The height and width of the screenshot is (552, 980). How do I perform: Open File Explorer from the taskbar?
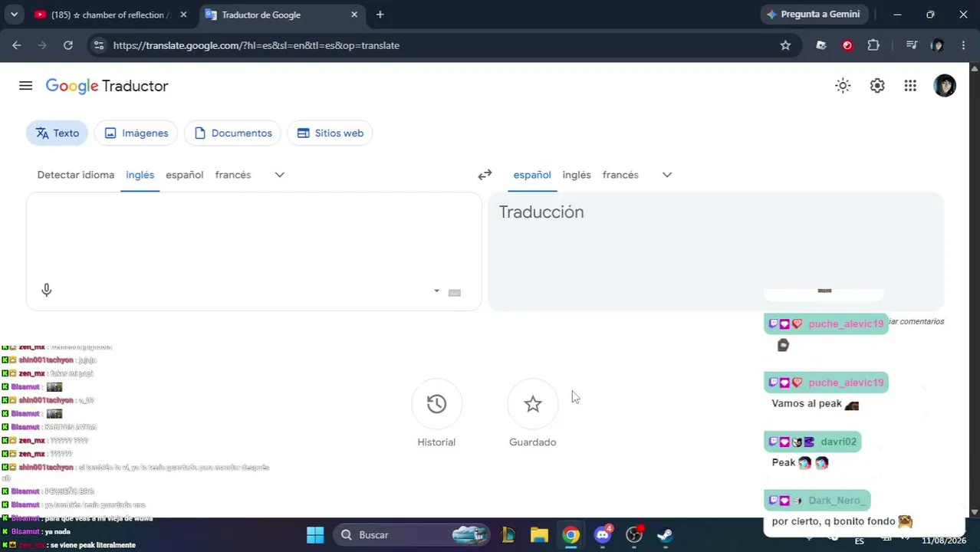540,535
